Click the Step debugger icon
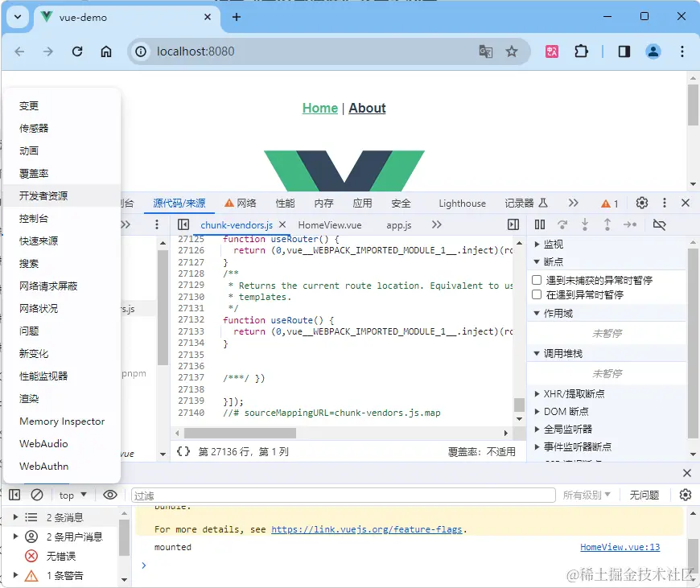This screenshot has height=588, width=700. pyautogui.click(x=630, y=224)
